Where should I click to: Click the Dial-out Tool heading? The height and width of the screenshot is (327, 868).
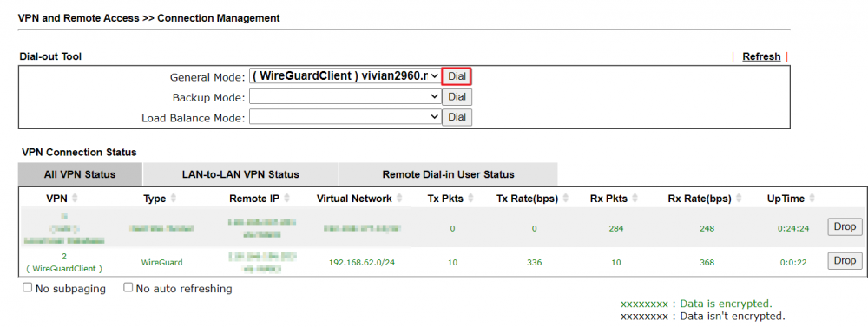click(x=50, y=56)
